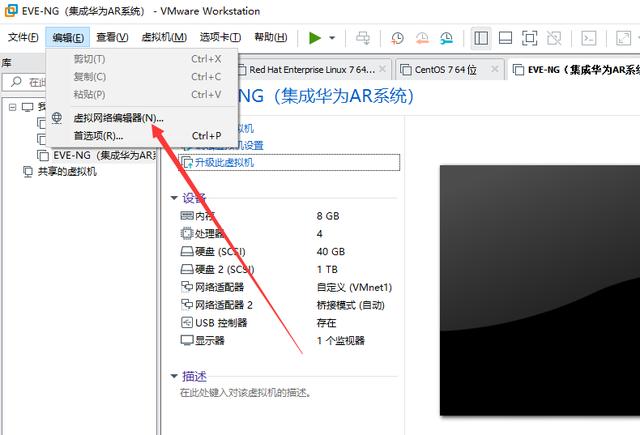Viewport: 640px width, 435px height.
Task: Open the snapshot manager icon
Action: pyautogui.click(x=447, y=38)
